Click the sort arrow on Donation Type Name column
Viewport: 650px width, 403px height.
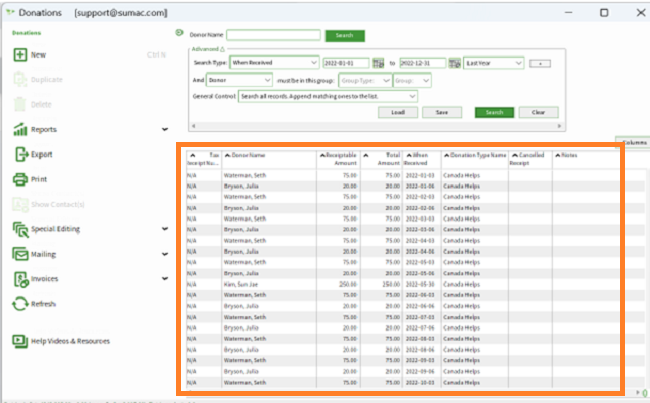[x=446, y=155]
